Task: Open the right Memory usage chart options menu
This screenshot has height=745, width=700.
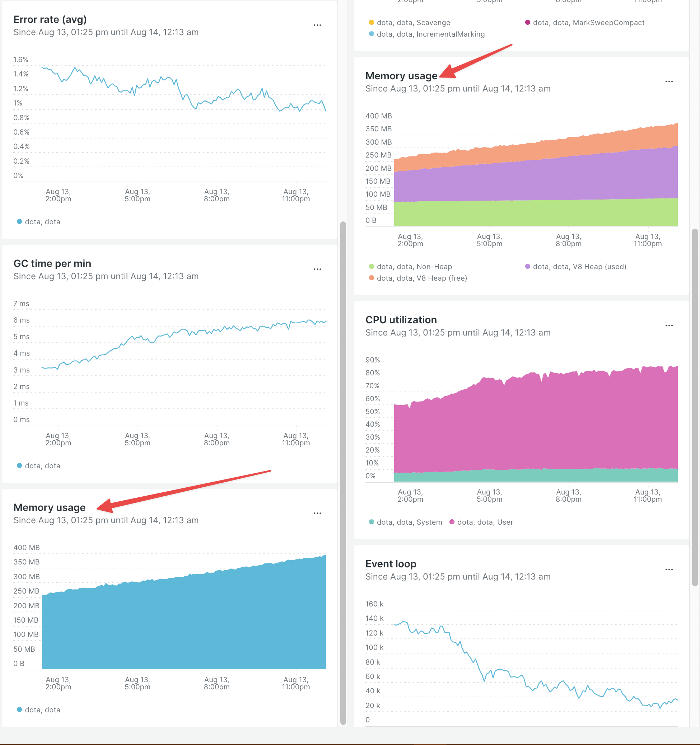Action: [x=669, y=82]
